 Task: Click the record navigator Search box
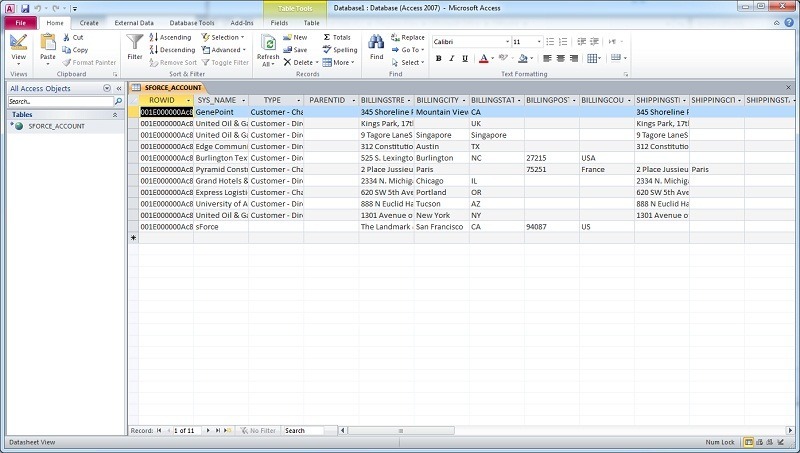[x=303, y=430]
